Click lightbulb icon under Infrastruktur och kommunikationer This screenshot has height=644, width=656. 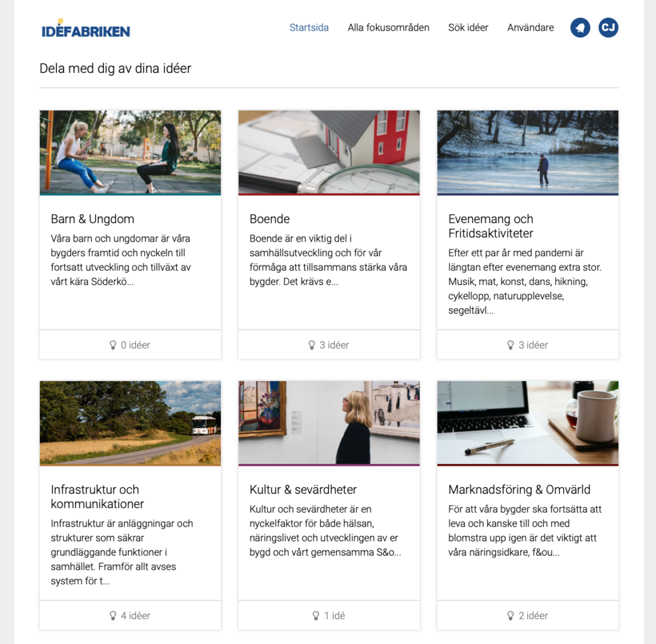click(113, 616)
